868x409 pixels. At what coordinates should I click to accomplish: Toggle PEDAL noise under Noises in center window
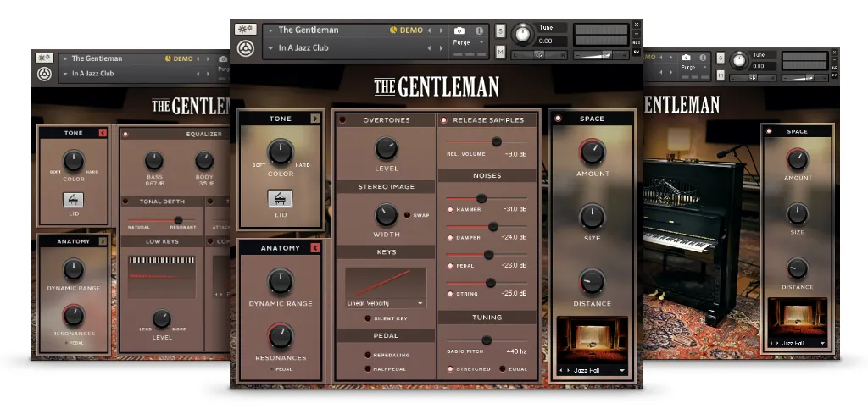click(x=450, y=265)
